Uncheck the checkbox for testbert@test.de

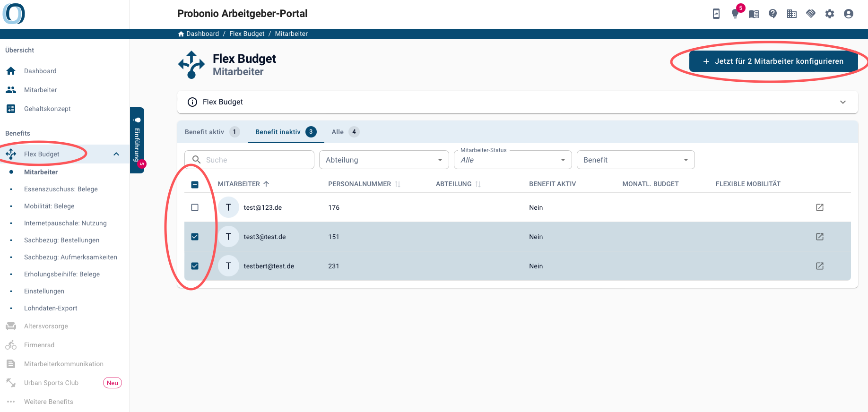coord(195,266)
